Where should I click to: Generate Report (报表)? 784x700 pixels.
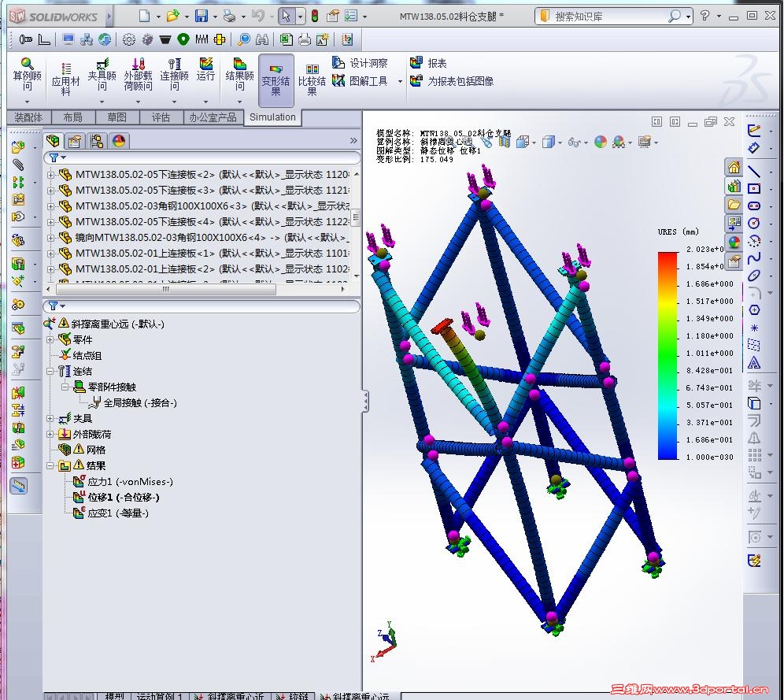click(x=428, y=63)
